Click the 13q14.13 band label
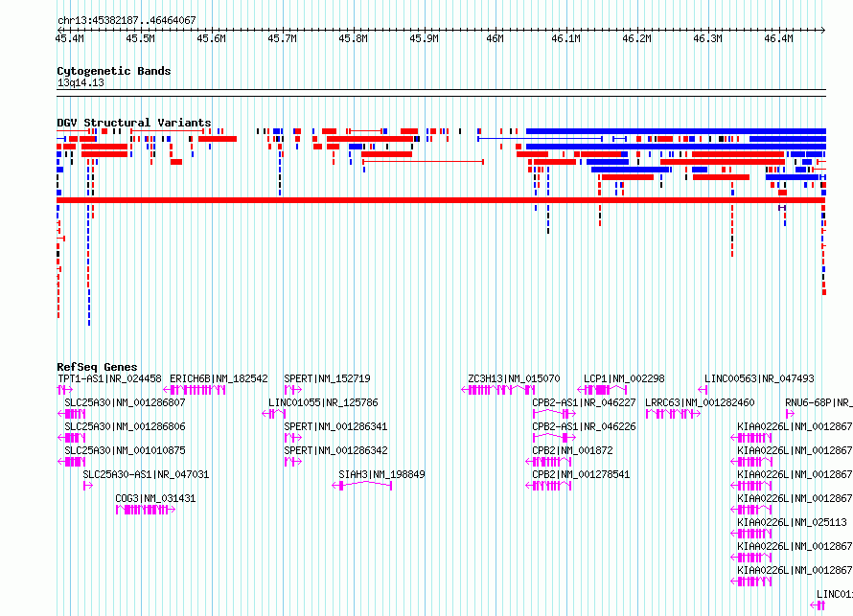Viewport: 853px width, 616px height. 81,83
